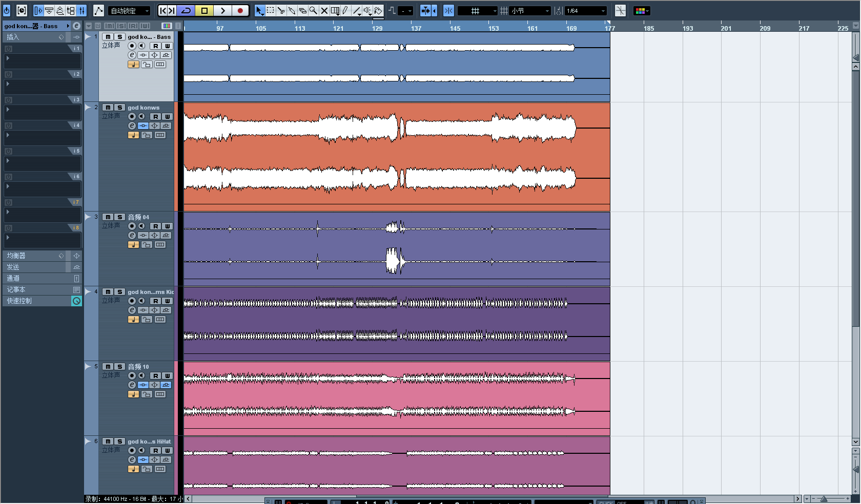Collapse the 插入 inserts section
The width and height of the screenshot is (861, 504).
click(x=34, y=37)
